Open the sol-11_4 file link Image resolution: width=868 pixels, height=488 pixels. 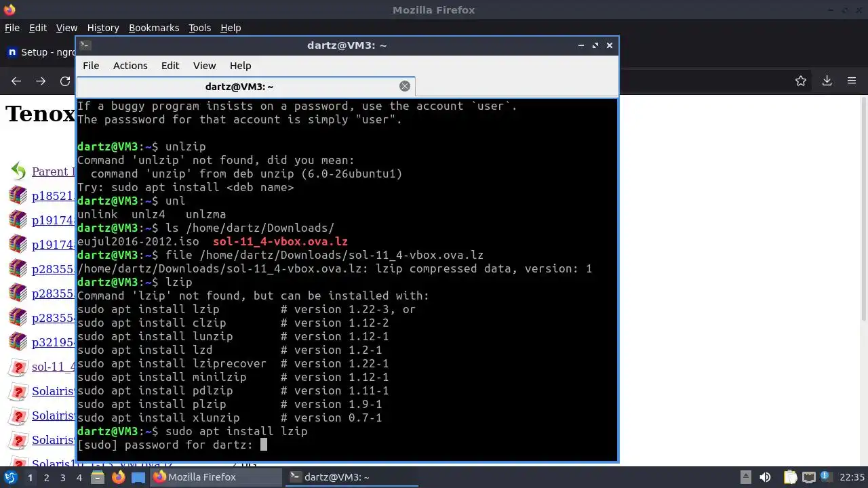click(x=53, y=367)
